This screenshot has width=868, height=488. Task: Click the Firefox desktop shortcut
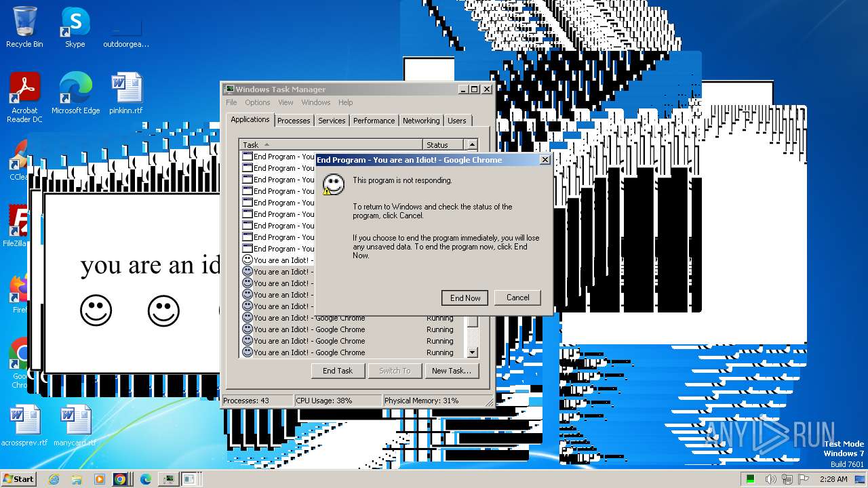[x=18, y=293]
